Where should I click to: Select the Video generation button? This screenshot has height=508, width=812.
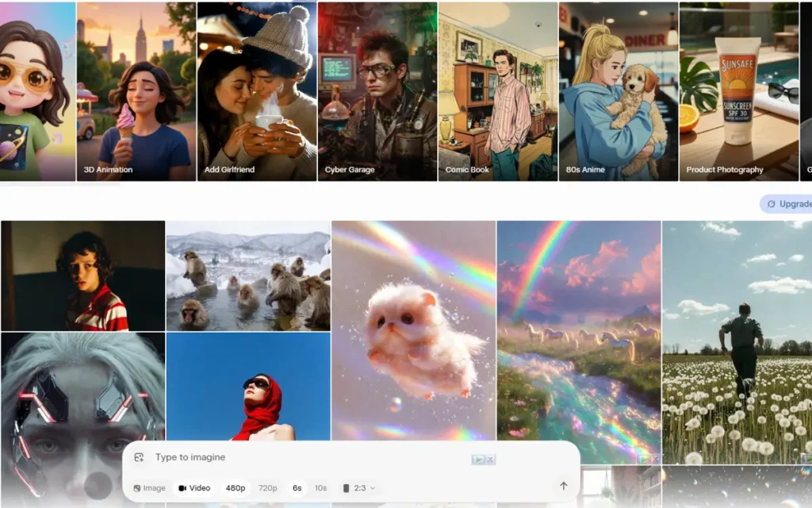(197, 487)
